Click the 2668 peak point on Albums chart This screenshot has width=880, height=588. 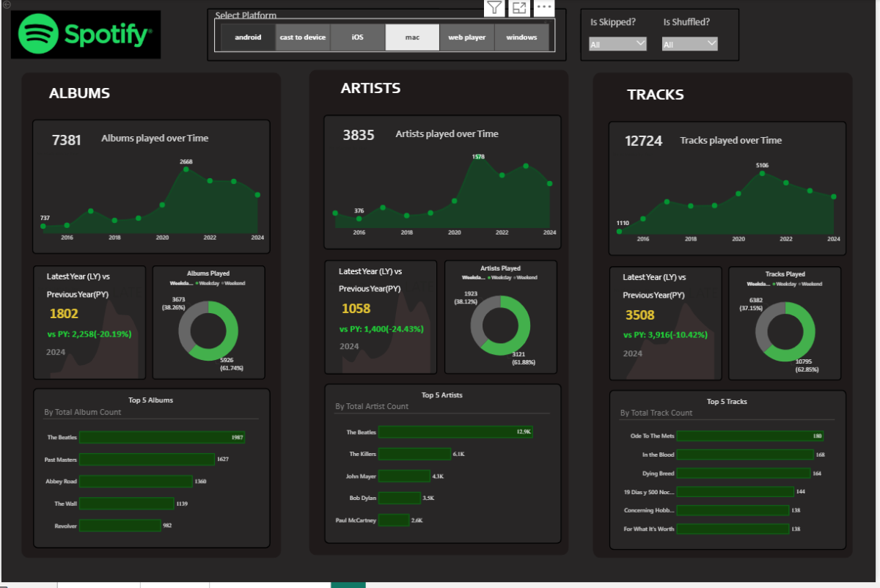coord(186,169)
